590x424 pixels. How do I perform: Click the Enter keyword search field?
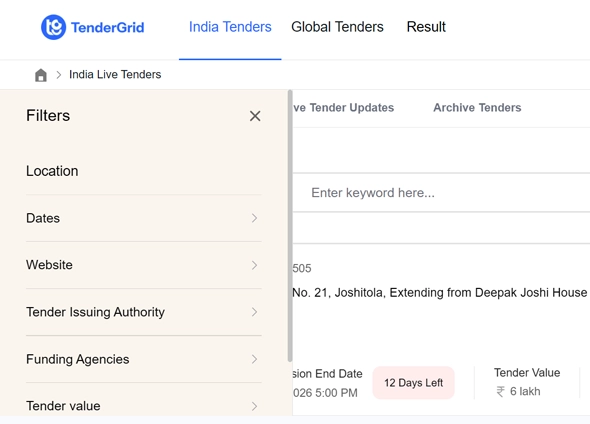(441, 193)
